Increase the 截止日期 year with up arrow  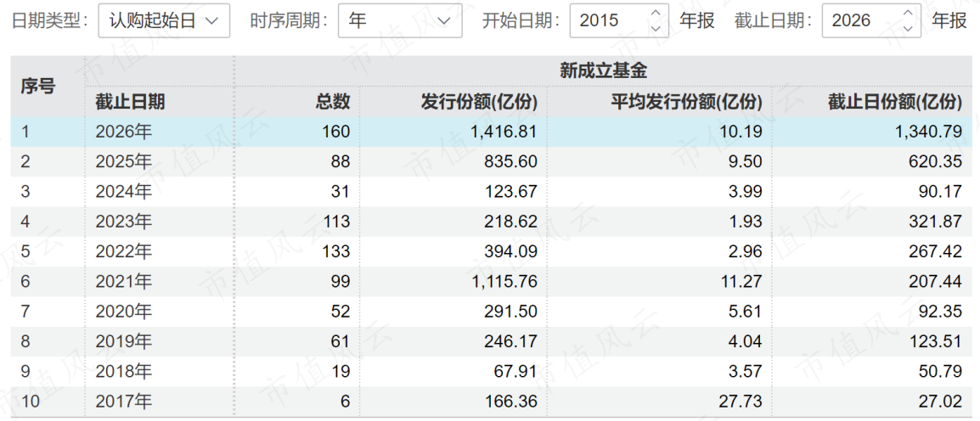(x=908, y=13)
